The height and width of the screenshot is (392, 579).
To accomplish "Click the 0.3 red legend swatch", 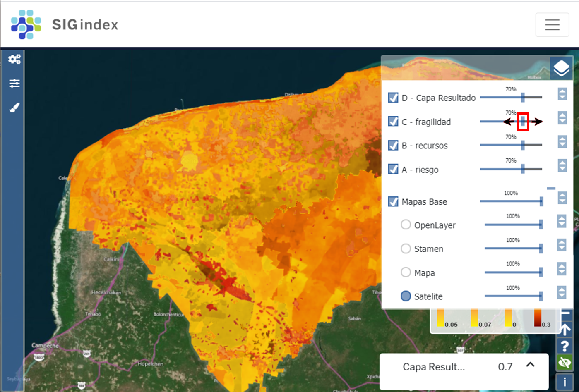I will click(538, 318).
